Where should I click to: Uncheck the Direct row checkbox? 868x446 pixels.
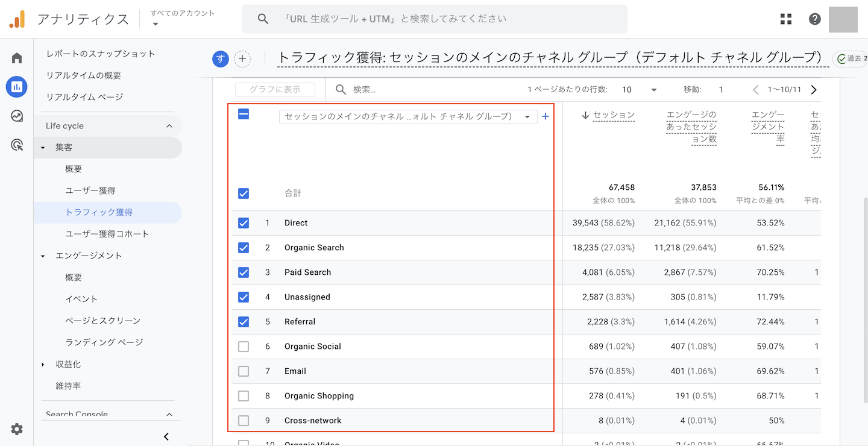(x=244, y=223)
